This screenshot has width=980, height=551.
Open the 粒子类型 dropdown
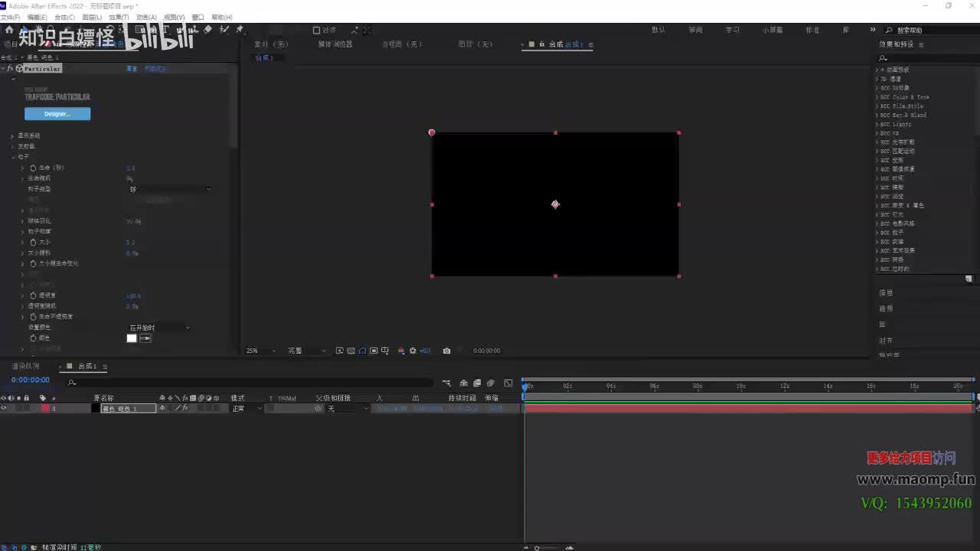coord(170,189)
